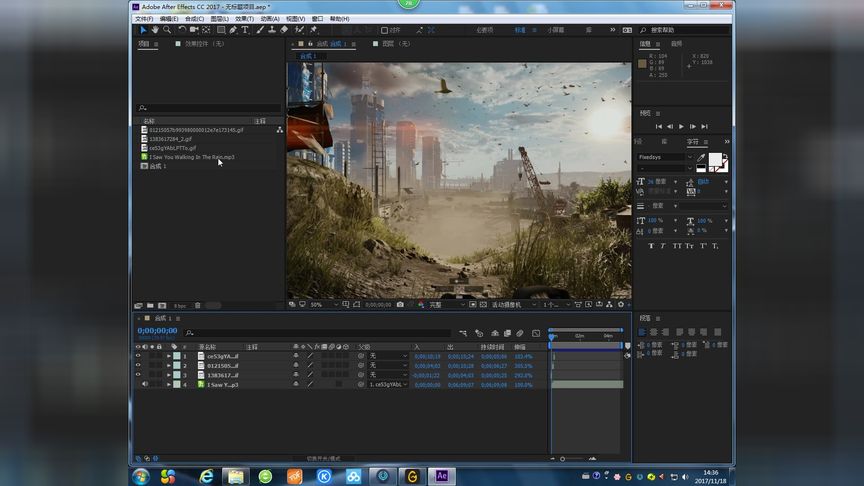Screen dimensions: 864x486
Task: Expand layer 2 properties triangle
Action: 168,366
